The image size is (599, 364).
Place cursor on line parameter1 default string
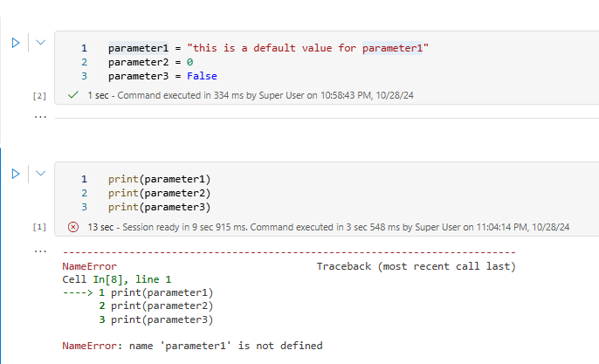(268, 48)
